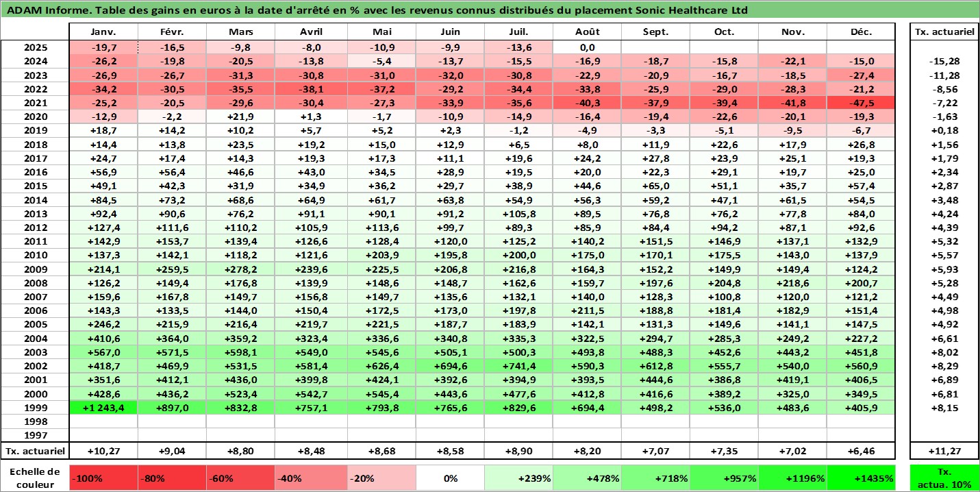Click the 'Sept.' column header
The width and height of the screenshot is (980, 492).
tap(655, 32)
